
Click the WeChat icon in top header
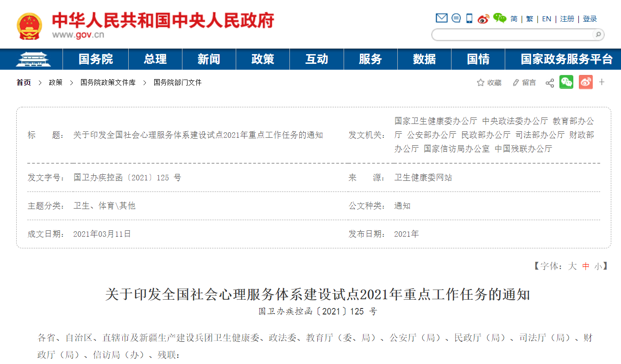pyautogui.click(x=500, y=19)
